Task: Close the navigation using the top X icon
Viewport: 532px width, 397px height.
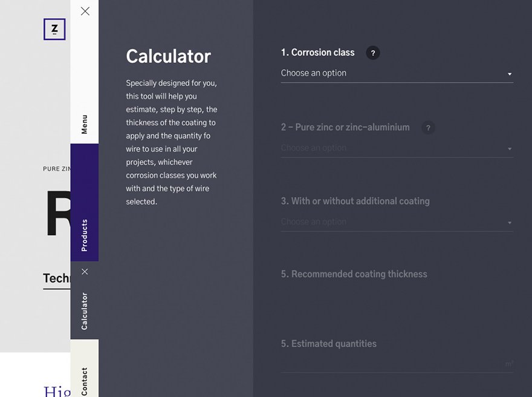Action: pyautogui.click(x=85, y=11)
